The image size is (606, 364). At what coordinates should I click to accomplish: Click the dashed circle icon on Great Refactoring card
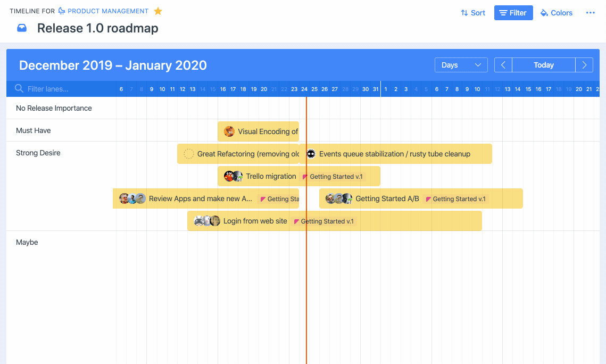pyautogui.click(x=188, y=153)
